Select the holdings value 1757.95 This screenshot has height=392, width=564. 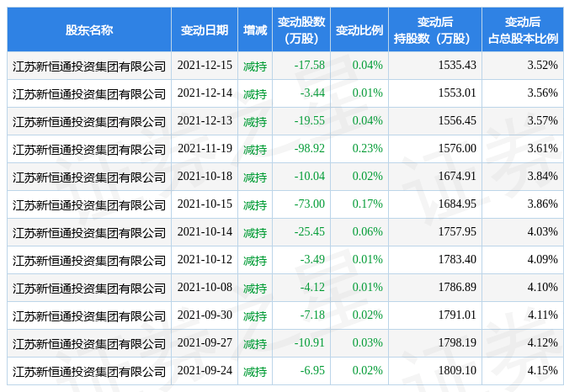[457, 231]
